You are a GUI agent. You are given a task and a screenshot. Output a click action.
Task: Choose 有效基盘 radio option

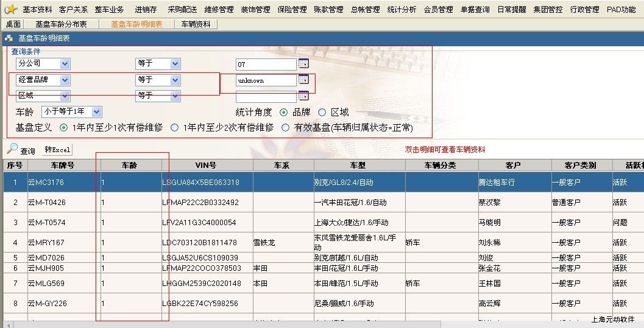(285, 128)
